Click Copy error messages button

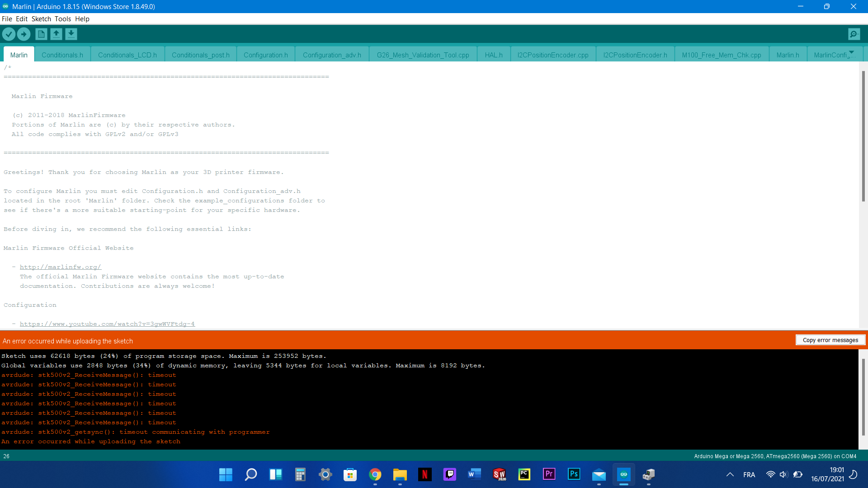tap(830, 340)
